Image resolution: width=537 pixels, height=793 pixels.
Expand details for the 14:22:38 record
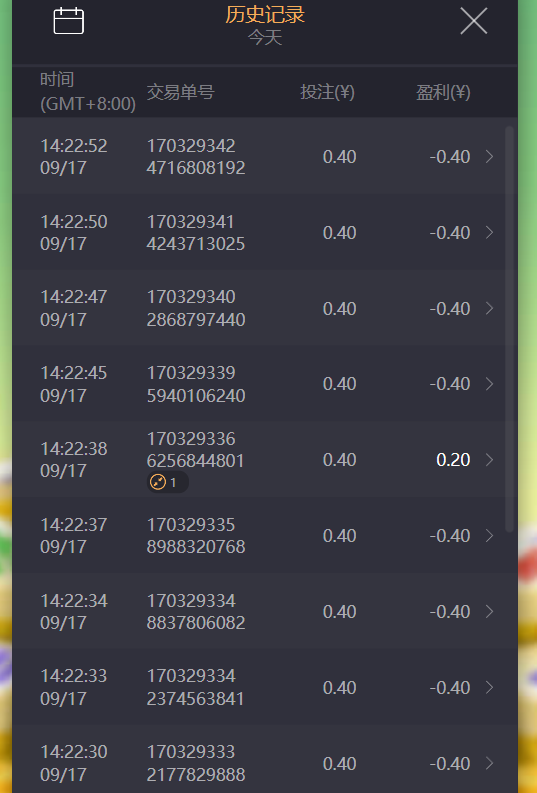(x=489, y=460)
